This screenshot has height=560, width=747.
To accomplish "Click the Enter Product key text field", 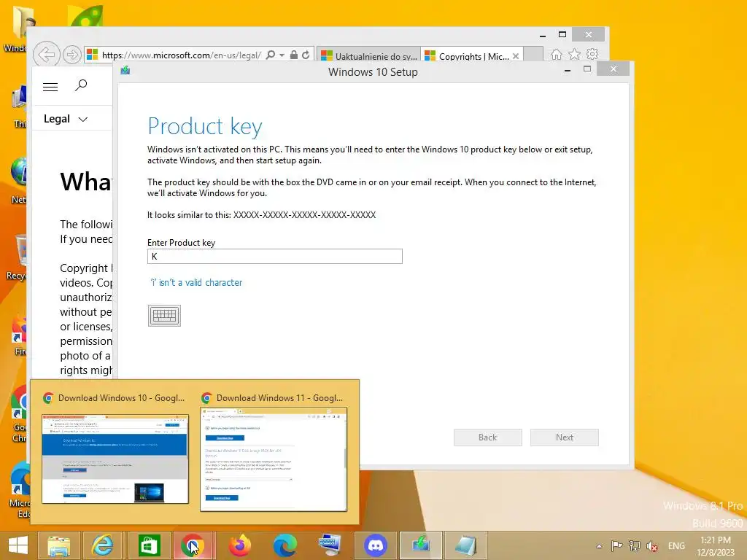I will coord(275,256).
